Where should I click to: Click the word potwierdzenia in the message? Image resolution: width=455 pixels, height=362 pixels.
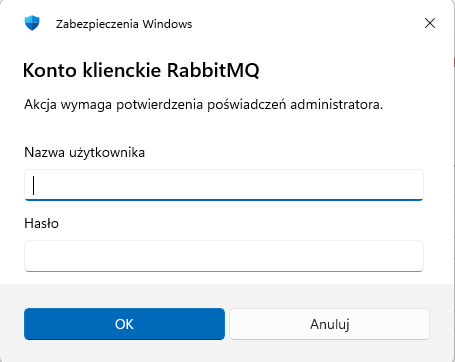pos(159,105)
